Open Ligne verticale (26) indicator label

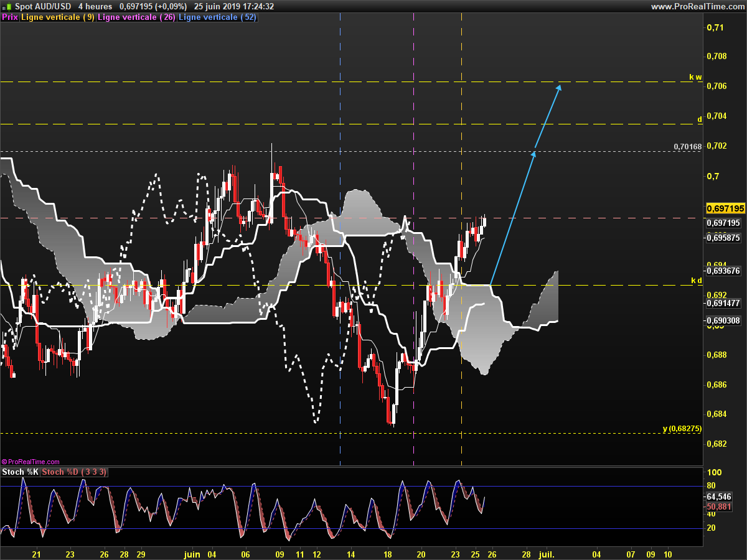tap(137, 17)
